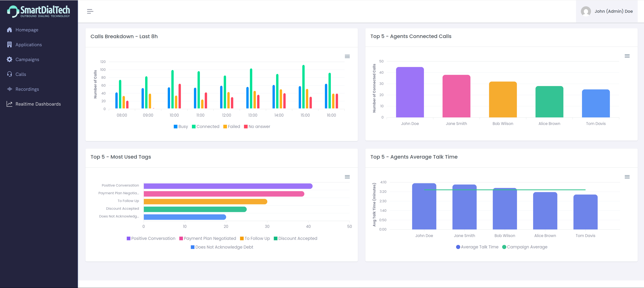Toggle the Average Talk Time legend entry
Viewport: 644px width, 288px height.
477,247
